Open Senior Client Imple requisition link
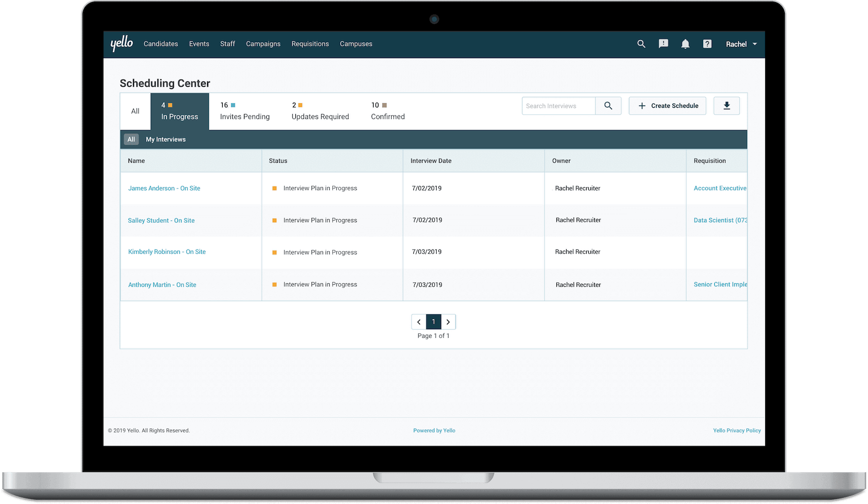The height and width of the screenshot is (504, 868). coord(720,285)
